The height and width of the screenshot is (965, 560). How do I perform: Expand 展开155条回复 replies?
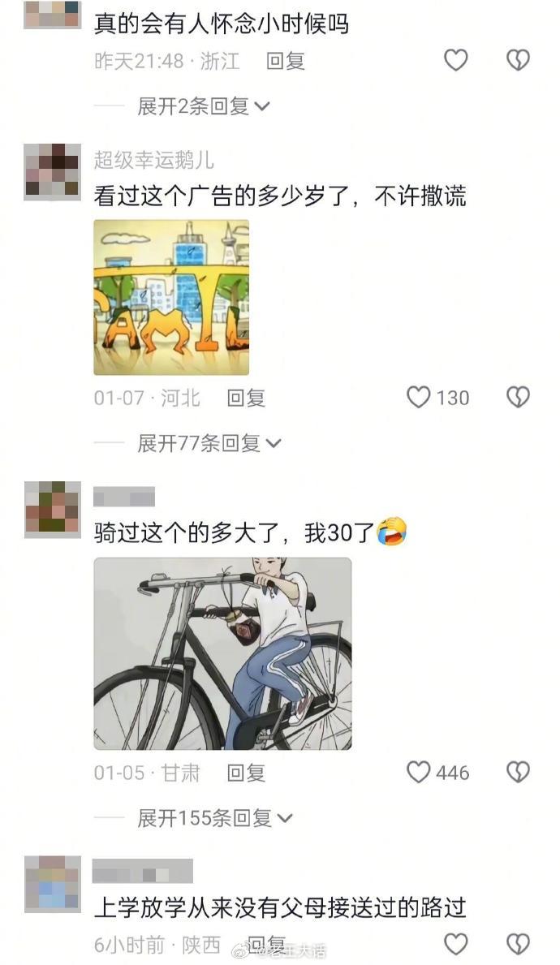[215, 818]
